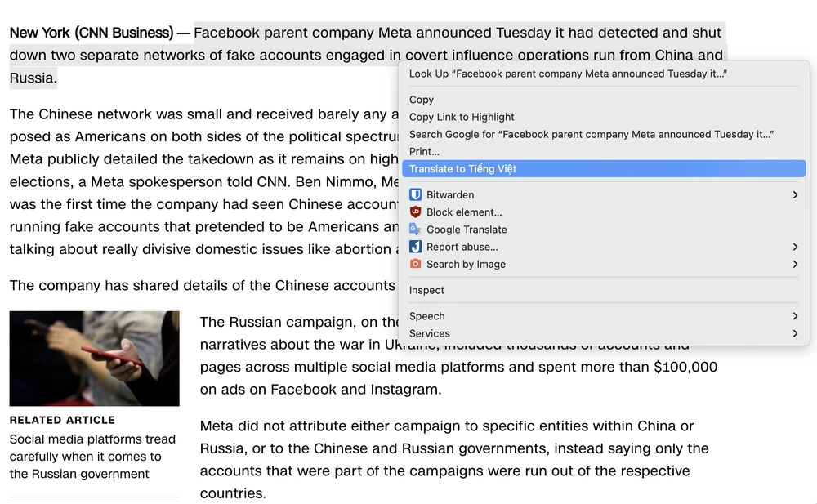Select Inspect in the context menu

pyautogui.click(x=426, y=290)
